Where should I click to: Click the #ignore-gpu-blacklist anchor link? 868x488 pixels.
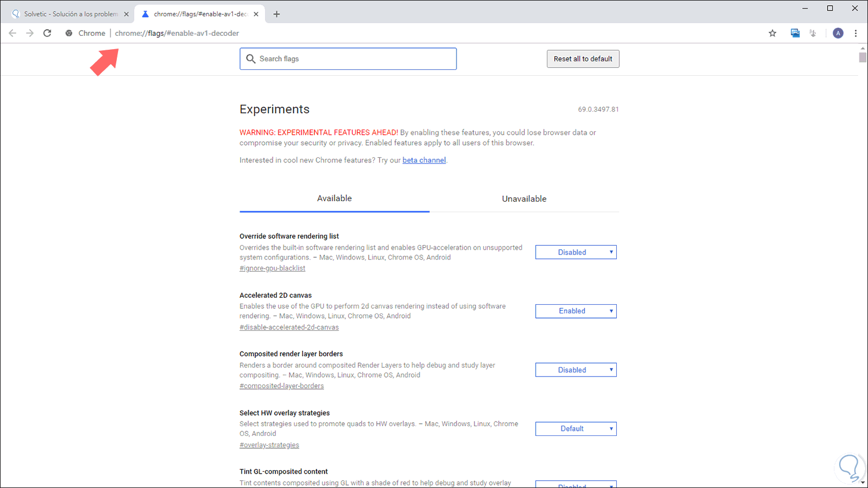point(273,268)
